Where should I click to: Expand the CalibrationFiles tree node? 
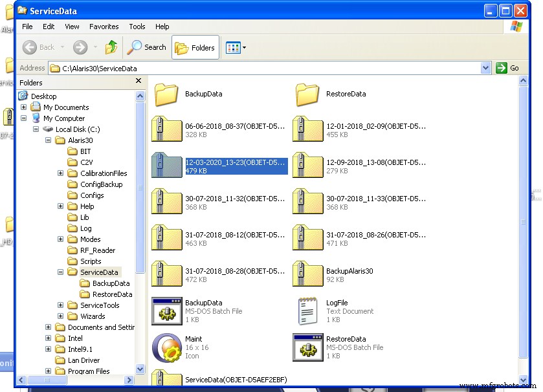(60, 173)
